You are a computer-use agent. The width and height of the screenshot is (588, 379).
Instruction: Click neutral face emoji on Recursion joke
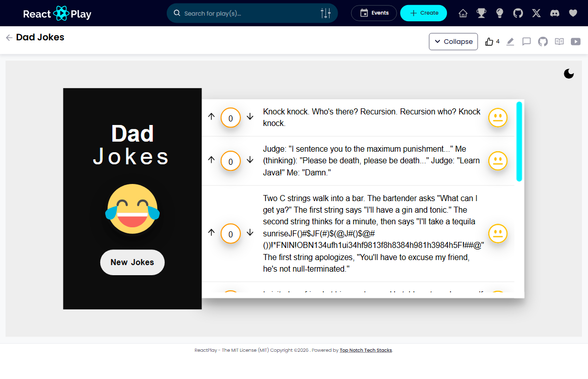(498, 117)
